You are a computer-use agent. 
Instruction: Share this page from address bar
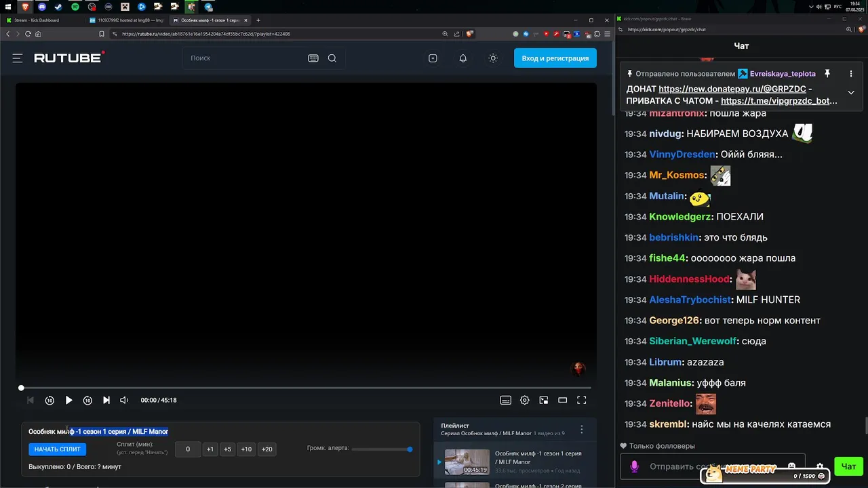click(456, 34)
